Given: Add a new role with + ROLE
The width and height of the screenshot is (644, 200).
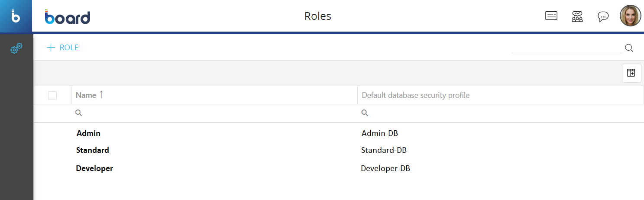Looking at the screenshot, I should coord(63,48).
